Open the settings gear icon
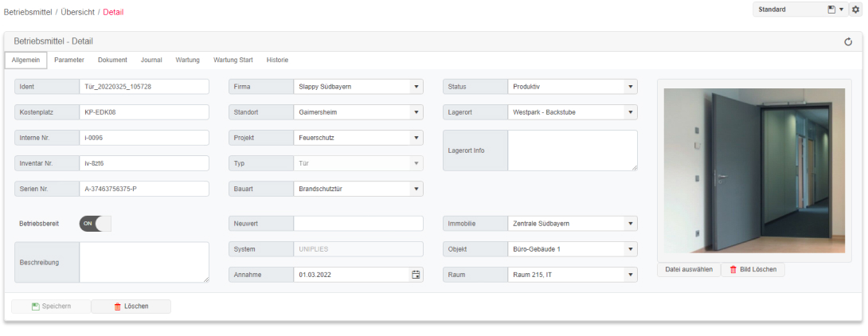The width and height of the screenshot is (868, 336). (x=855, y=10)
